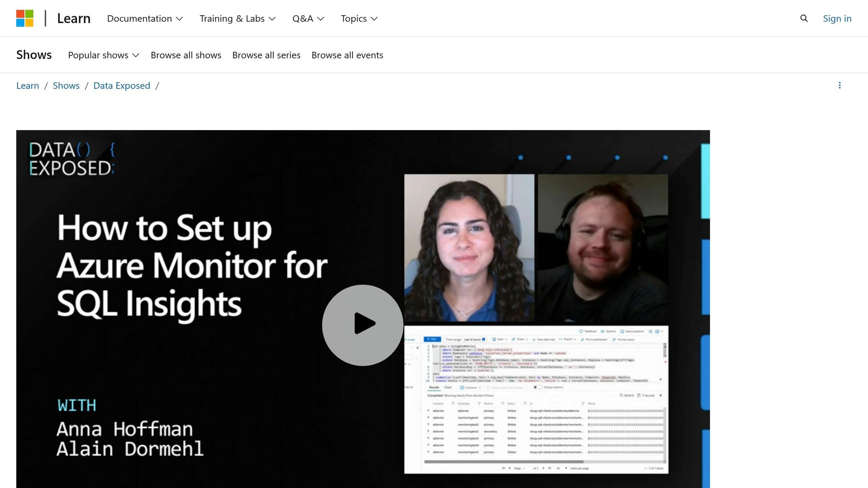Open the three-dot page actions menu
The height and width of the screenshot is (488, 868).
(840, 85)
